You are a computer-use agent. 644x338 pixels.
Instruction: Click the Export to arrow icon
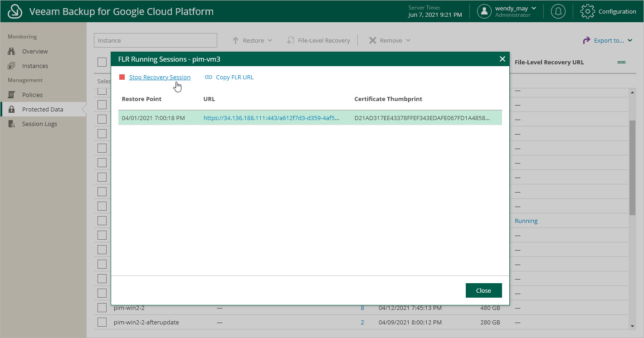pyautogui.click(x=586, y=40)
